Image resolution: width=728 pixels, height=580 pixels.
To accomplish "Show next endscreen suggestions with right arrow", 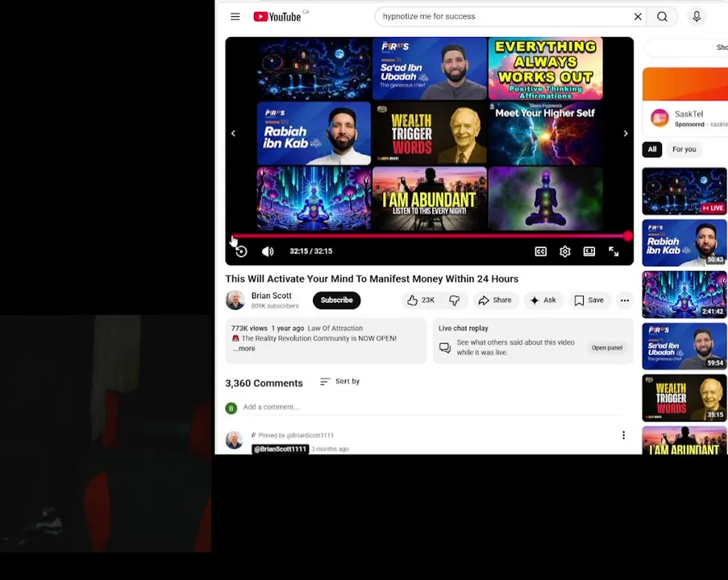I will [x=626, y=134].
